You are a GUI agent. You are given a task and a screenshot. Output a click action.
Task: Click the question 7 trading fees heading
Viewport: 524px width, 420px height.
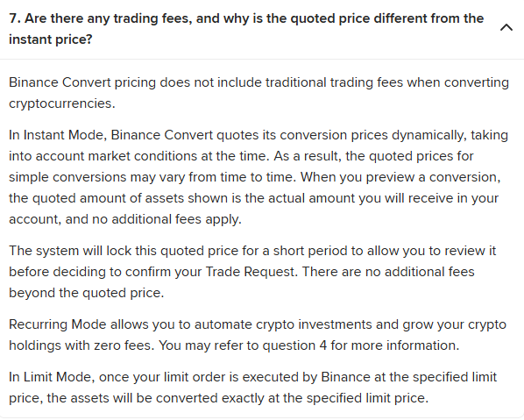coord(246,29)
